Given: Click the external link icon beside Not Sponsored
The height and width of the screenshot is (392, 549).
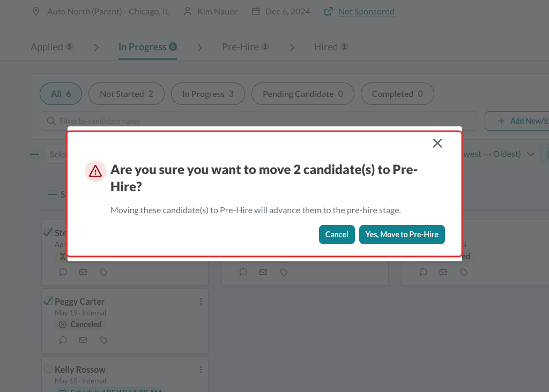Looking at the screenshot, I should click(329, 12).
